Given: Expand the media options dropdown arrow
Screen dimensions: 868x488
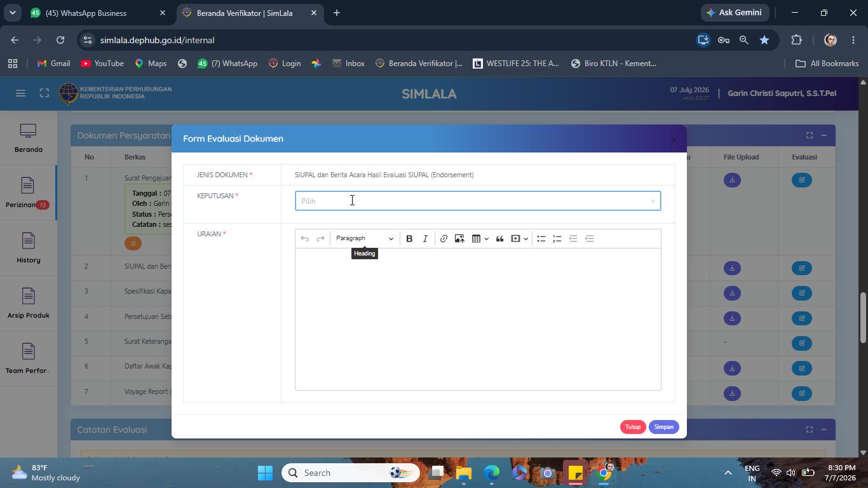Looking at the screenshot, I should click(526, 239).
